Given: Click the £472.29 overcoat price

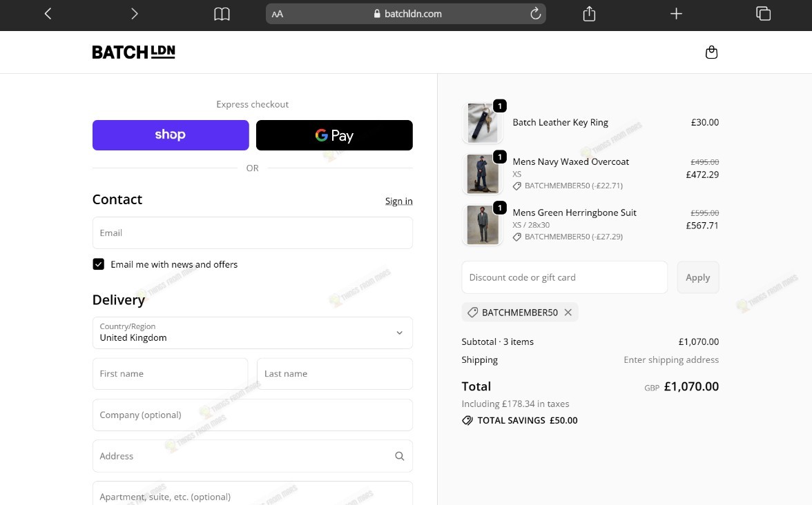Looking at the screenshot, I should coord(702,175).
